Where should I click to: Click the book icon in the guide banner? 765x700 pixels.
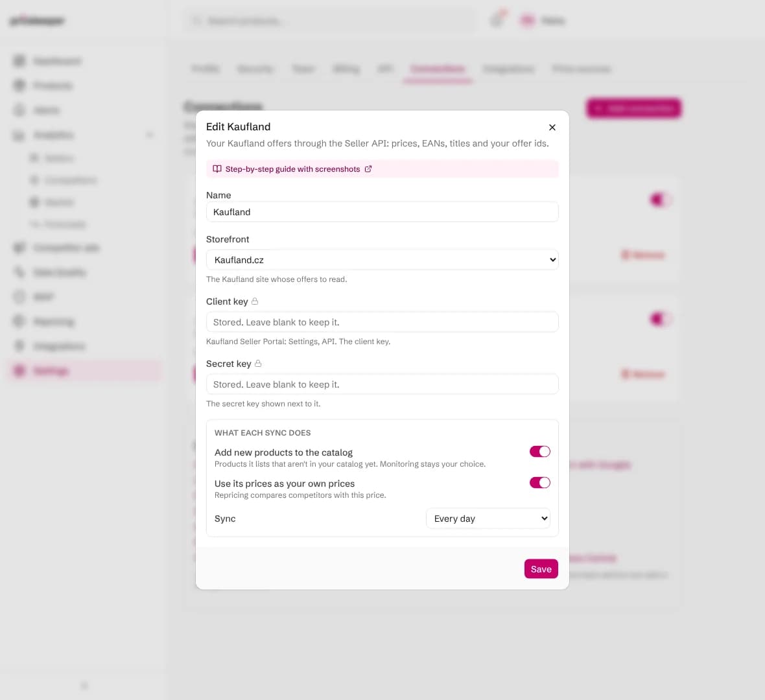217,169
